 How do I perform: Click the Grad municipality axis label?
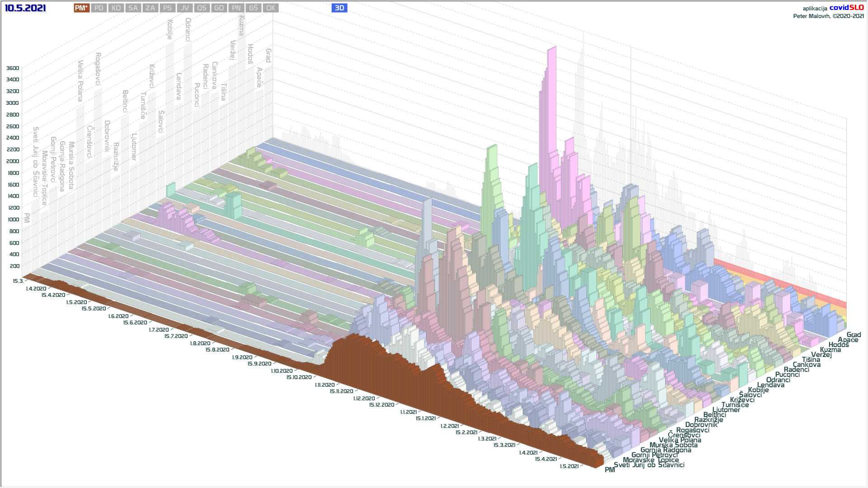coord(854,335)
